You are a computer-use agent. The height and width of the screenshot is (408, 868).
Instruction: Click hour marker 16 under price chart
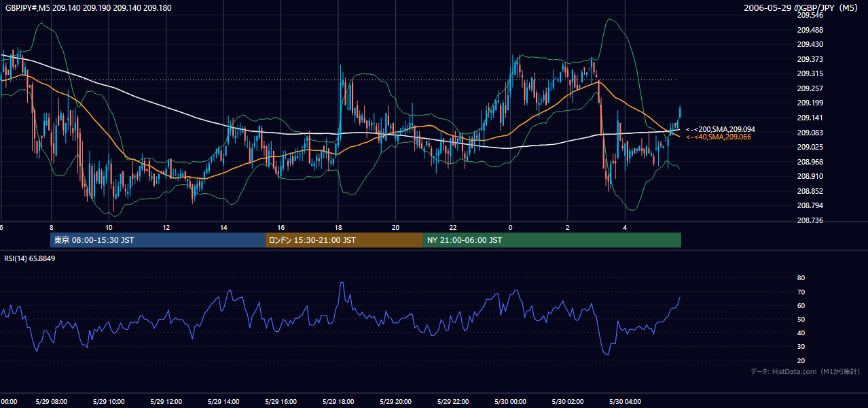pyautogui.click(x=281, y=227)
